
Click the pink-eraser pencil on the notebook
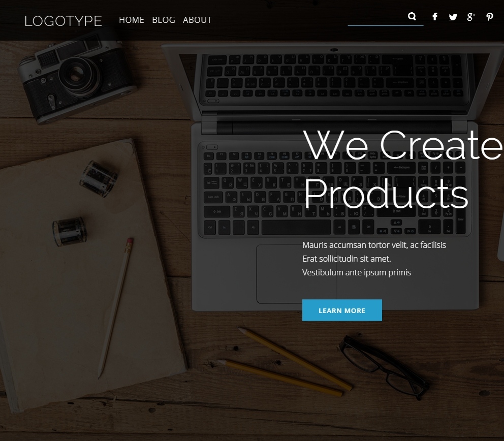pyautogui.click(x=116, y=307)
